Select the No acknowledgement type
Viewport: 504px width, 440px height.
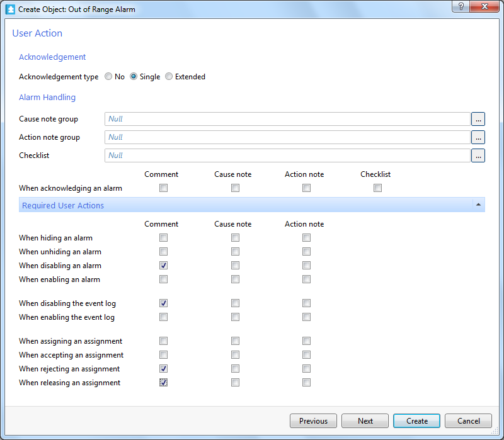[x=108, y=77]
